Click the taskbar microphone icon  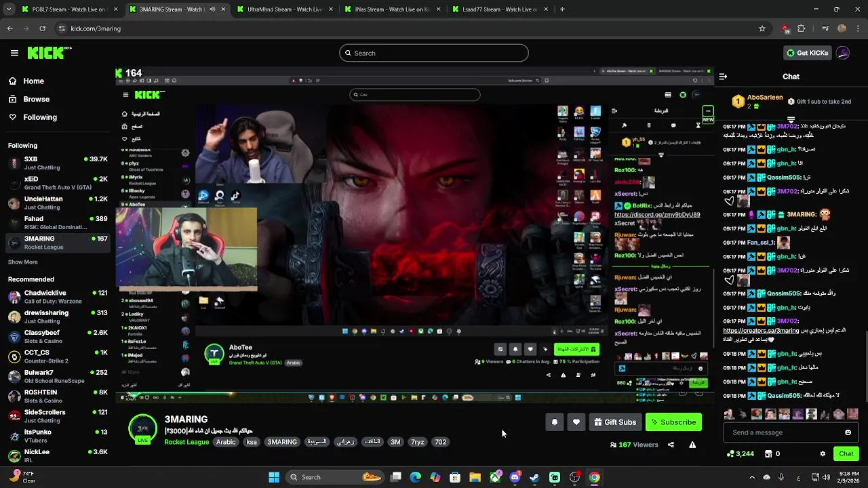tap(781, 477)
